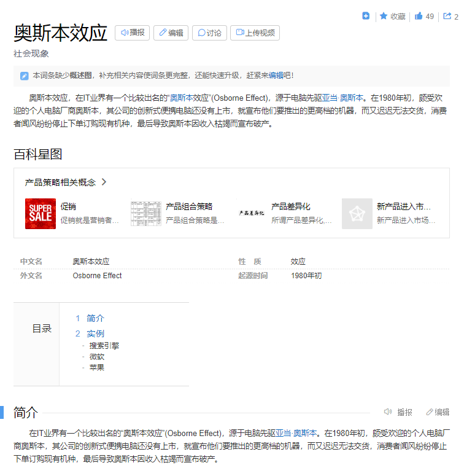This screenshot has width=464, height=476.
Task: Click the 上传视频 upload video button
Action: point(255,33)
